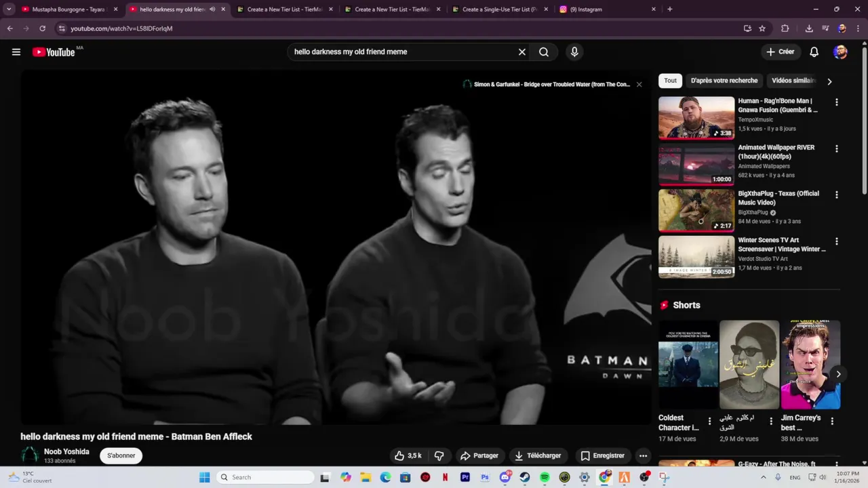Dislike the video

point(439,455)
